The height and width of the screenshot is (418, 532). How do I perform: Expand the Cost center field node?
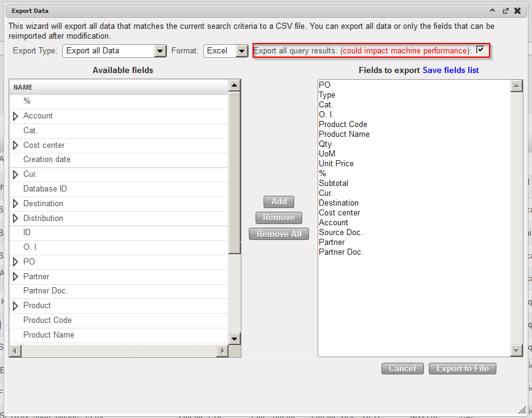(16, 145)
